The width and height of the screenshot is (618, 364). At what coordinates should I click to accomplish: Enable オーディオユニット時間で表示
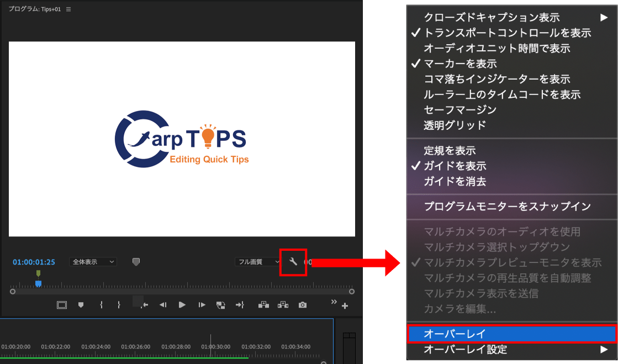click(x=511, y=48)
